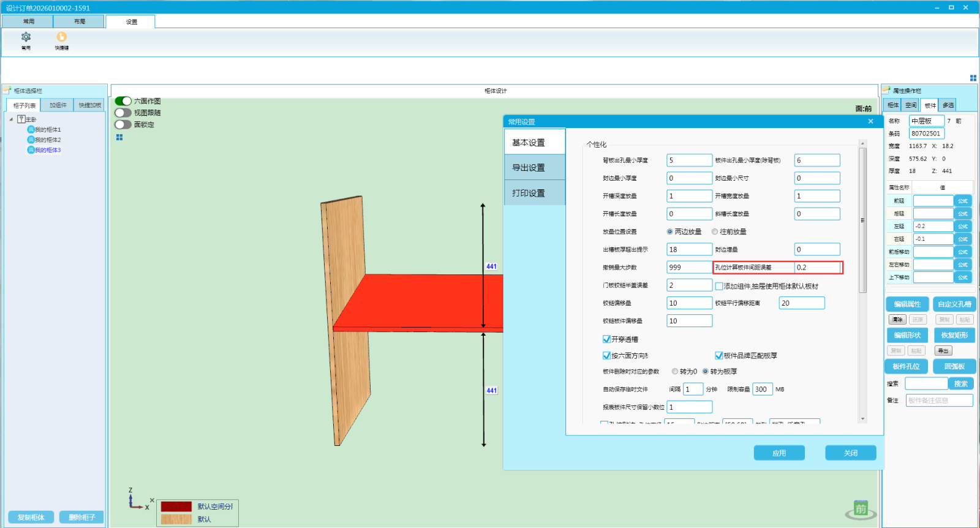The width and height of the screenshot is (980, 528).
Task: Select the 往前放量 radio button
Action: click(715, 232)
